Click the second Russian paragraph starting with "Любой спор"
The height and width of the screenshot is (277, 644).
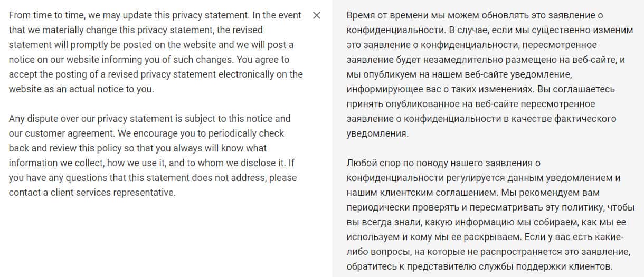490,215
